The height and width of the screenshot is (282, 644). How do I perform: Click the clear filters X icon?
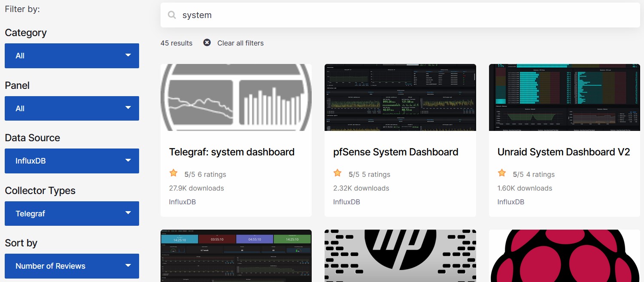[x=207, y=42]
